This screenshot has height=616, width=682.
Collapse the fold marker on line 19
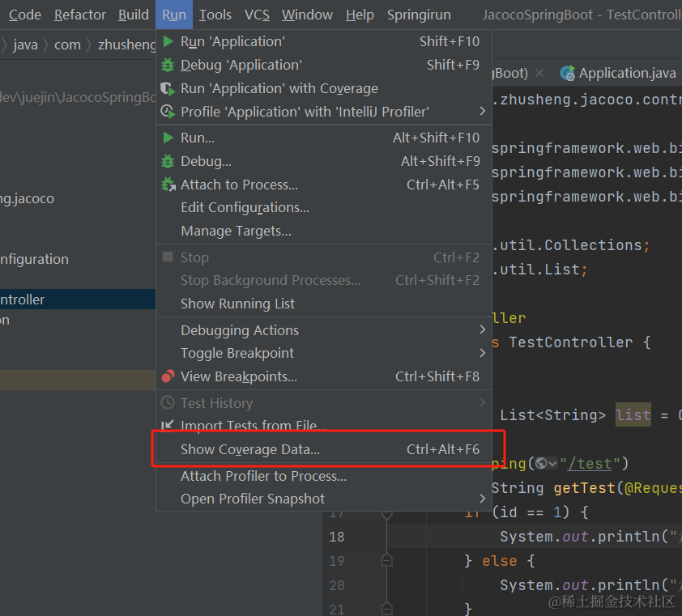386,561
